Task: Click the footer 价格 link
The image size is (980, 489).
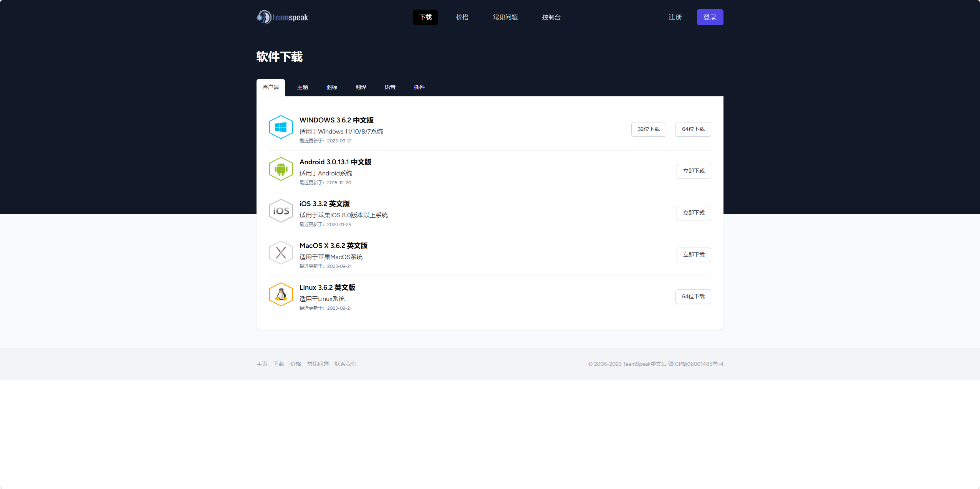Action: [x=296, y=364]
